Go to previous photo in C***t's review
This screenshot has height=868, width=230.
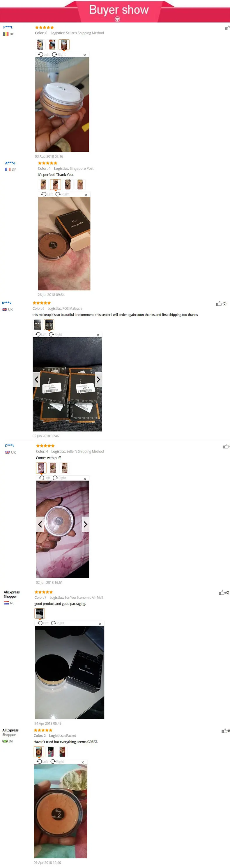tap(40, 524)
